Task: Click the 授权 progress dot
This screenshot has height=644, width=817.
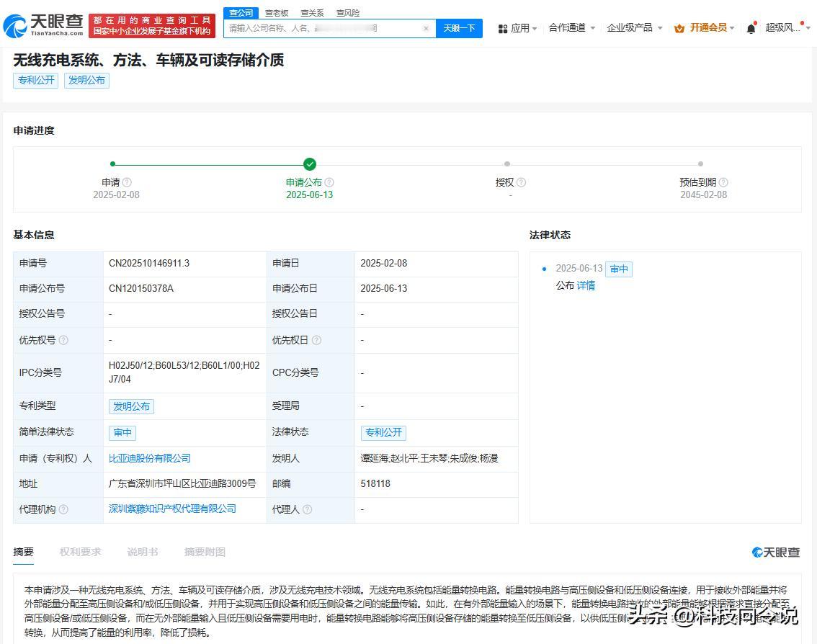Action: click(507, 164)
